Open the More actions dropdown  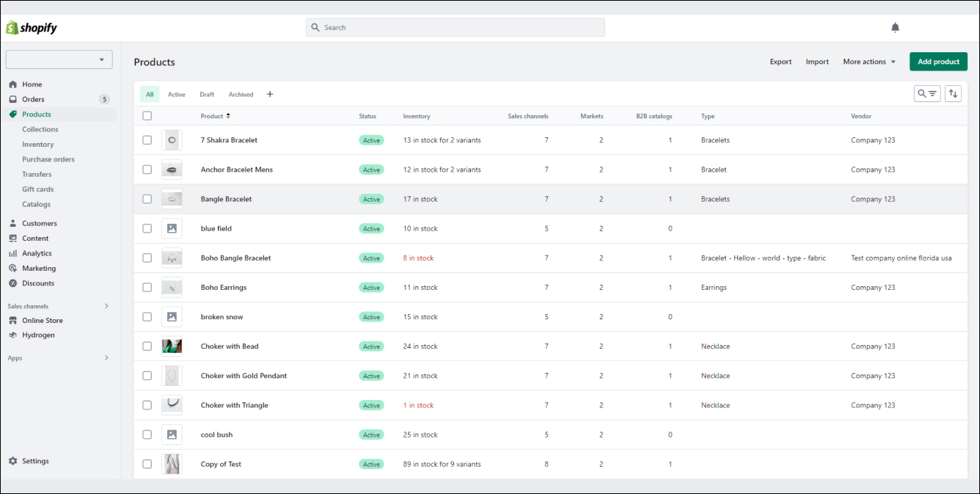click(869, 62)
